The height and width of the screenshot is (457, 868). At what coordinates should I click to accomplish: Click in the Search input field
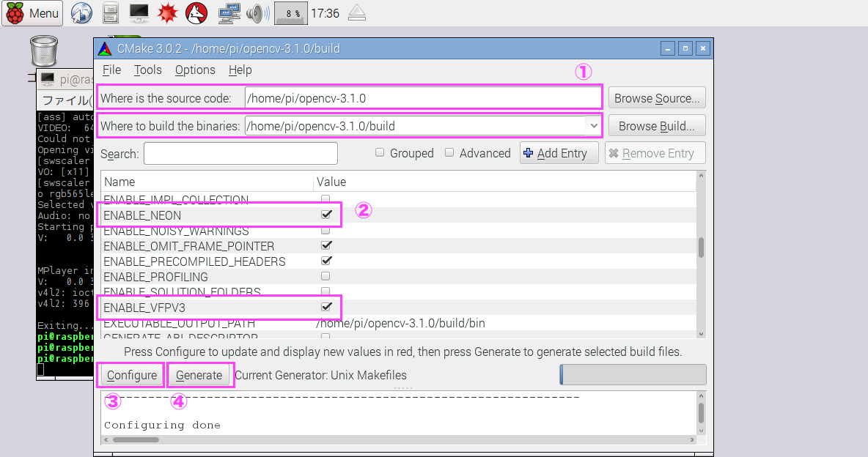tap(240, 154)
